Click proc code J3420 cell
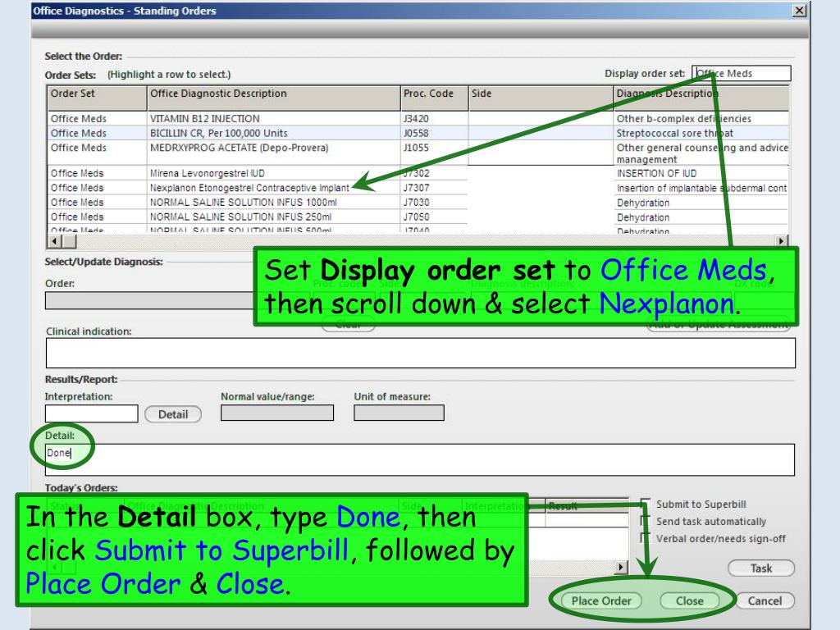 click(434, 118)
